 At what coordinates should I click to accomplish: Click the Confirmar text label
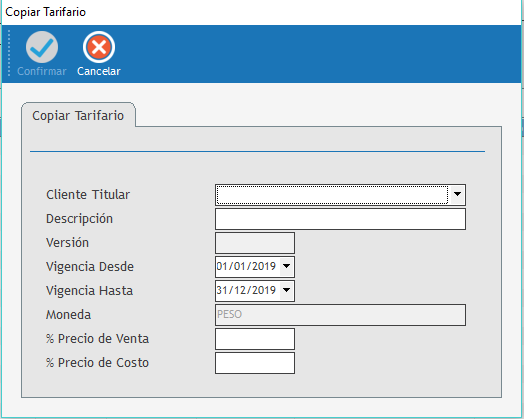click(x=42, y=71)
